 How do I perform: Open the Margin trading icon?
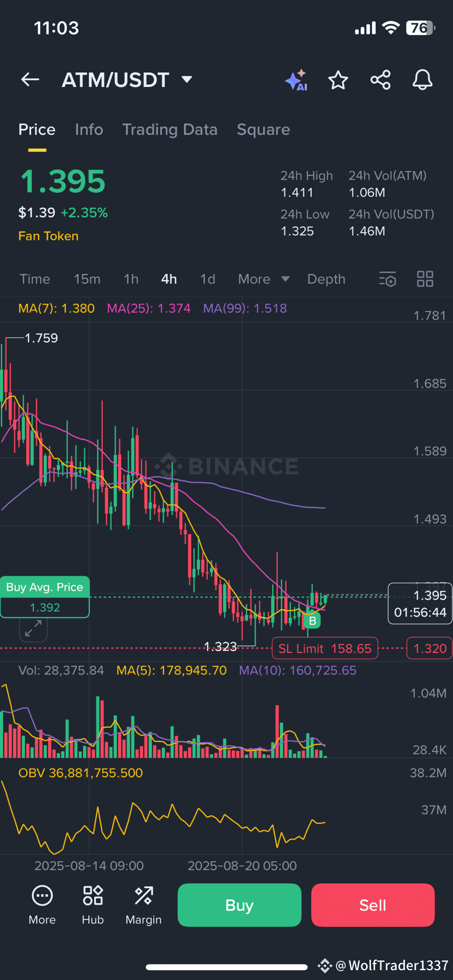click(143, 905)
